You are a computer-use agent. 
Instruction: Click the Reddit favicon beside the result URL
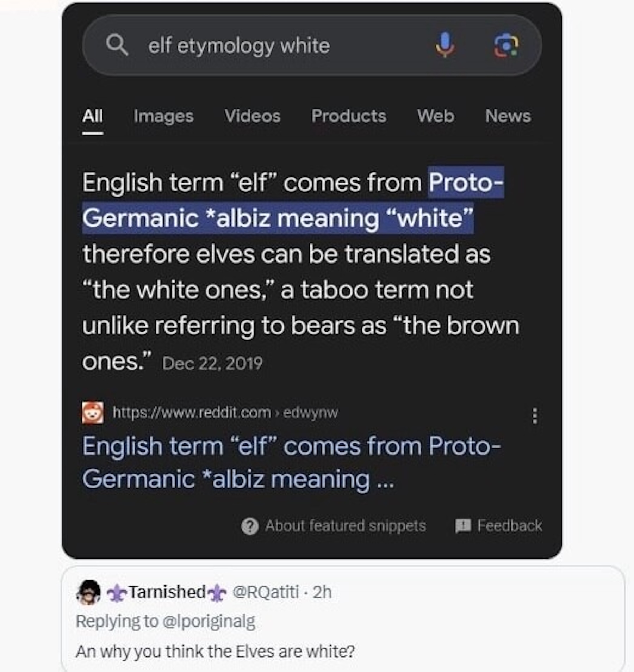click(x=93, y=412)
